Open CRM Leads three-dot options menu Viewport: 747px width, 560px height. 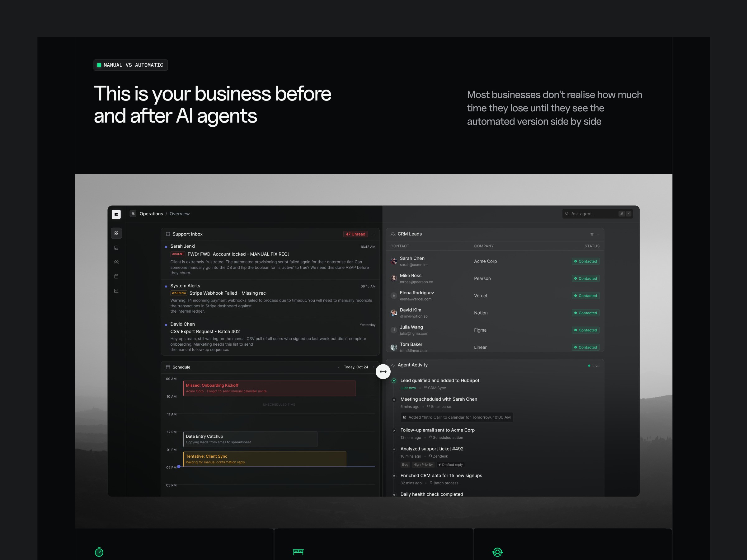(598, 235)
